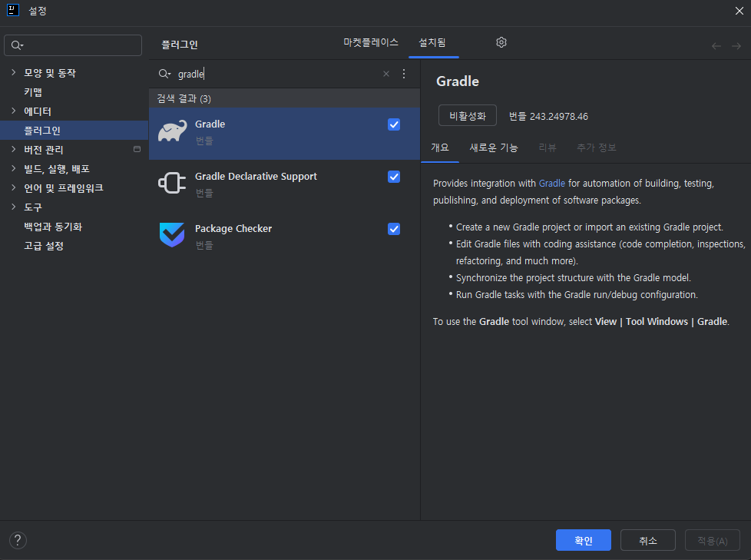Open help with the question mark icon
751x560 pixels.
[18, 540]
